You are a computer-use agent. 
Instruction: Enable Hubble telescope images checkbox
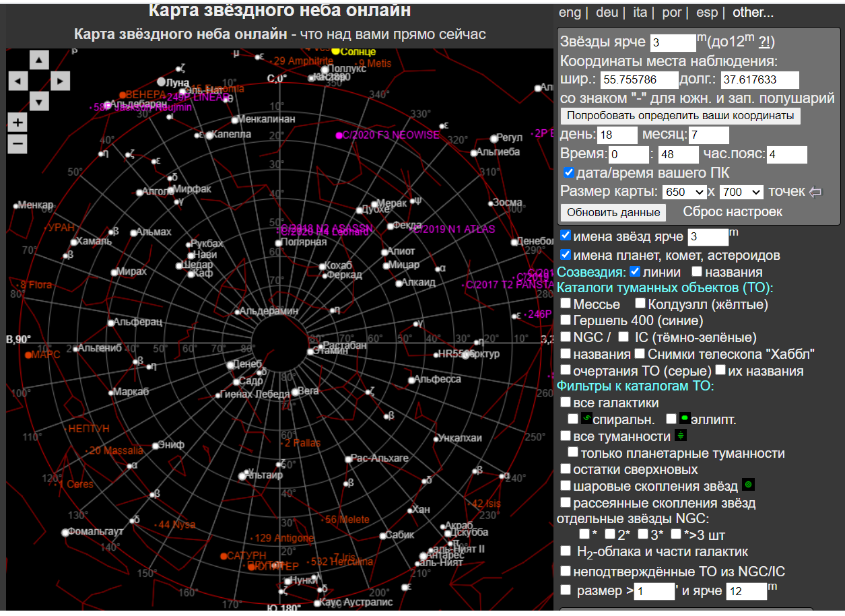pos(639,353)
